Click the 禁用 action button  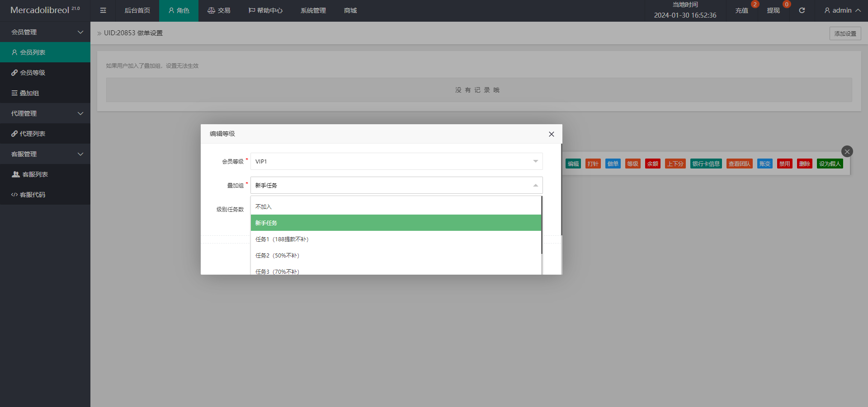point(785,164)
